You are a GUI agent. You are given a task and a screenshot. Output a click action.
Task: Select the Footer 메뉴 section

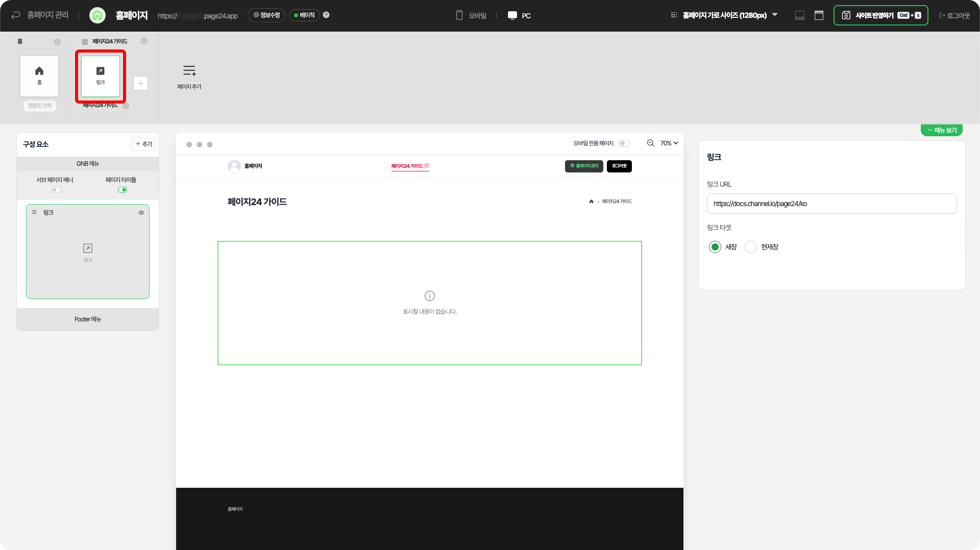[88, 319]
